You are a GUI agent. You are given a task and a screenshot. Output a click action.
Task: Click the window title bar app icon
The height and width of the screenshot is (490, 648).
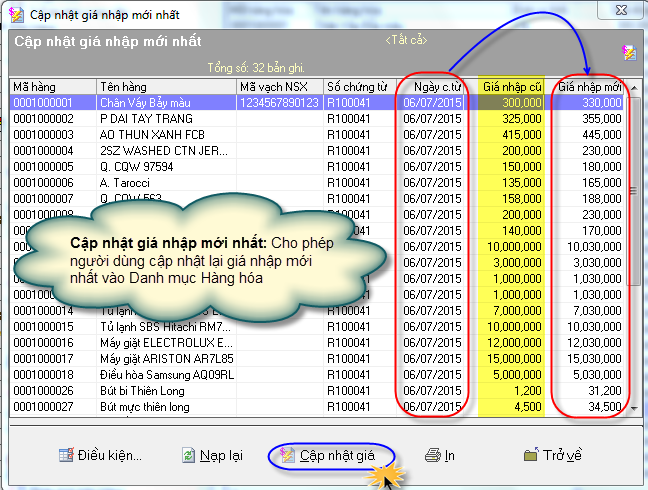(x=16, y=15)
